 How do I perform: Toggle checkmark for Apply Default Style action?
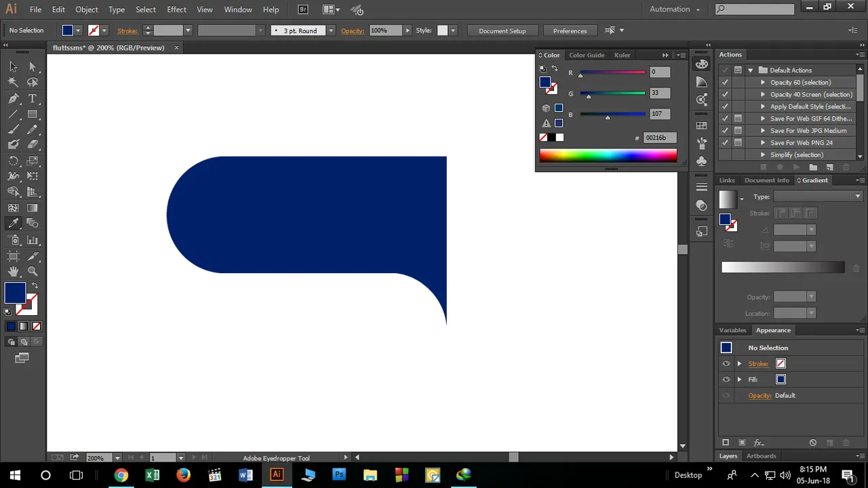click(x=725, y=106)
